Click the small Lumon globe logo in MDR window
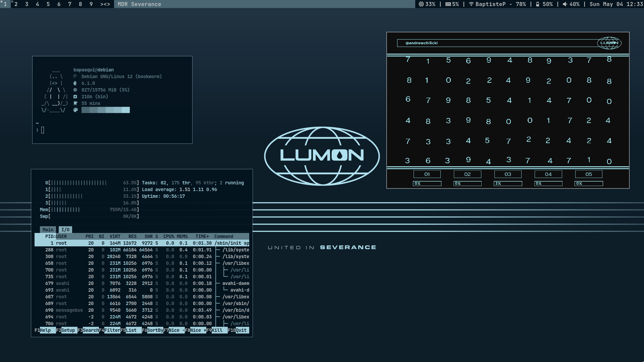 pyautogui.click(x=609, y=43)
